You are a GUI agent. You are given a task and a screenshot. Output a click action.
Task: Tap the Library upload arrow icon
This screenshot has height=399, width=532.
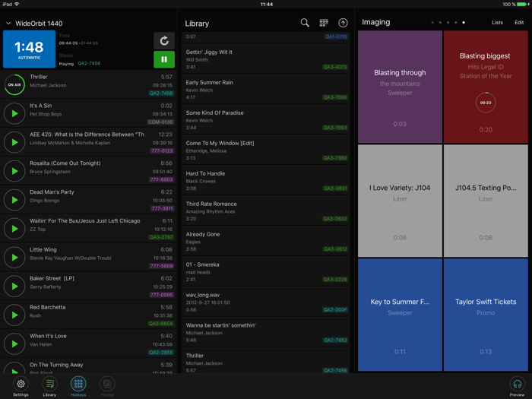click(x=343, y=23)
